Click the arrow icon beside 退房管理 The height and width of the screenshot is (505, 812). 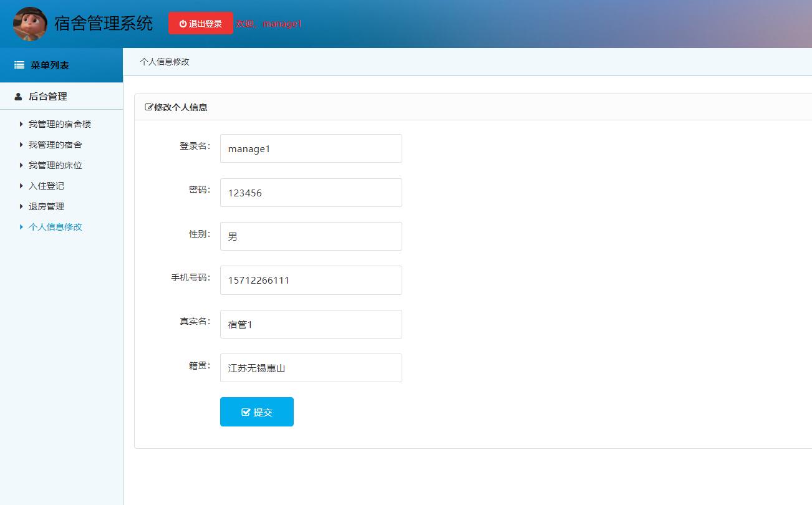pos(22,206)
